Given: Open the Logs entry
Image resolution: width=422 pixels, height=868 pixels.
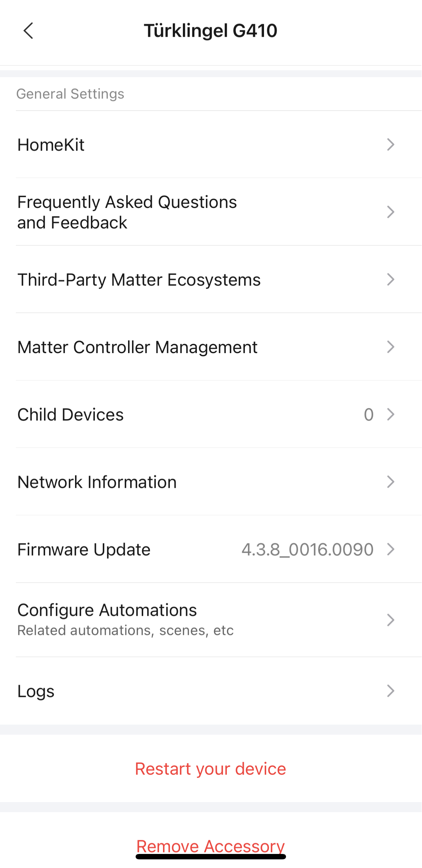Looking at the screenshot, I should coord(36,691).
